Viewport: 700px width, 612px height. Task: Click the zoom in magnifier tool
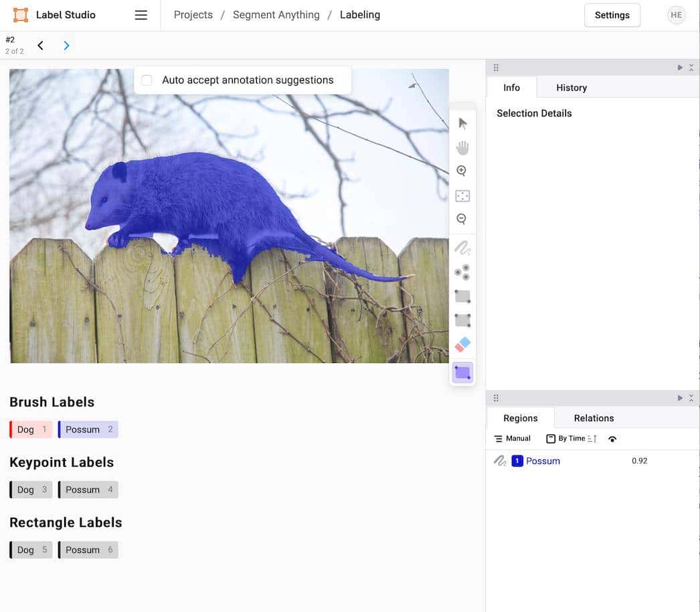(x=462, y=171)
